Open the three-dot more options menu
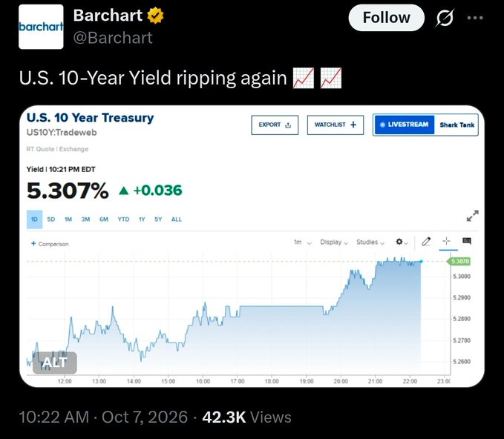This screenshot has width=504, height=439. pos(475,18)
